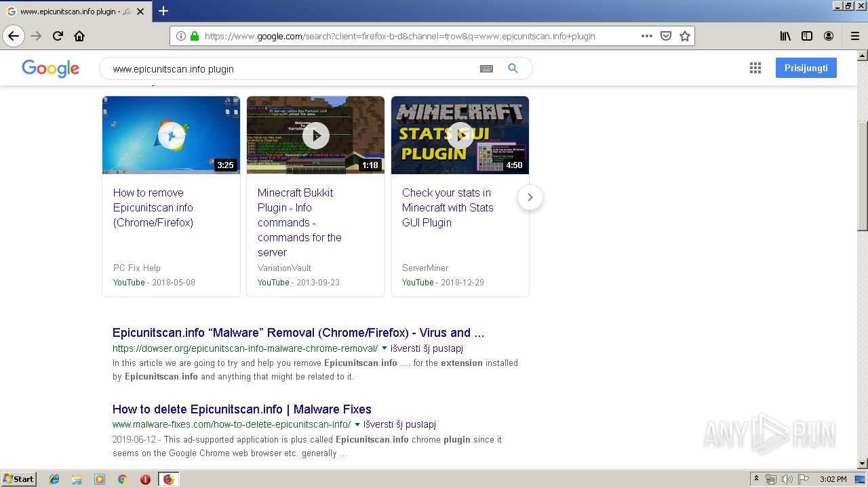The width and height of the screenshot is (868, 488).
Task: Open Windows Start menu
Action: [x=18, y=479]
